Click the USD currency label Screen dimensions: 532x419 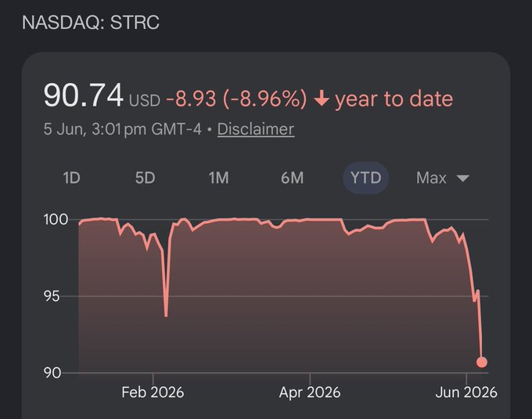pos(145,101)
